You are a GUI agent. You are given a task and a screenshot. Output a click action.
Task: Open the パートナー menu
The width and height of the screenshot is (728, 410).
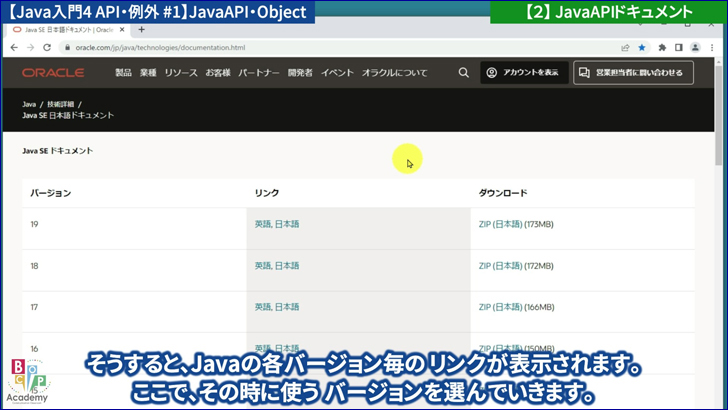point(259,72)
